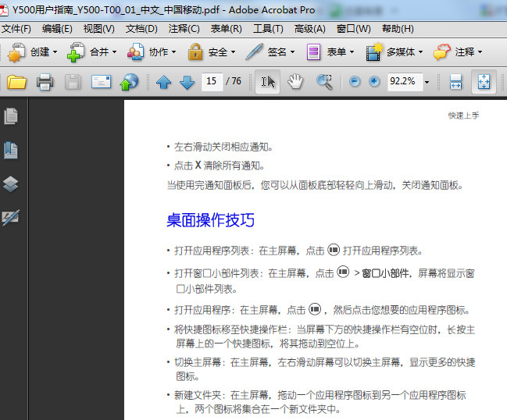This screenshot has height=420, width=507.
Task: Open the 工具(T) menu
Action: pos(268,29)
